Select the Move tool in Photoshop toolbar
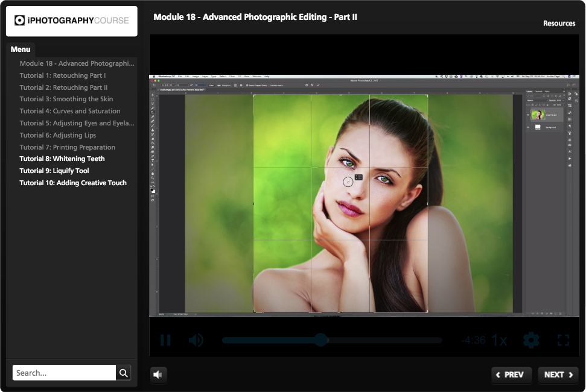The image size is (586, 392). [153, 95]
